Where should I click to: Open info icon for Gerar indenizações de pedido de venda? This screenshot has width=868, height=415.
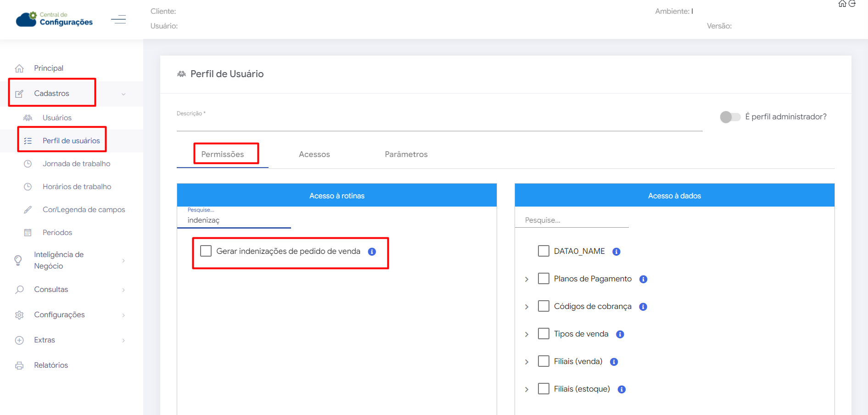coord(372,252)
